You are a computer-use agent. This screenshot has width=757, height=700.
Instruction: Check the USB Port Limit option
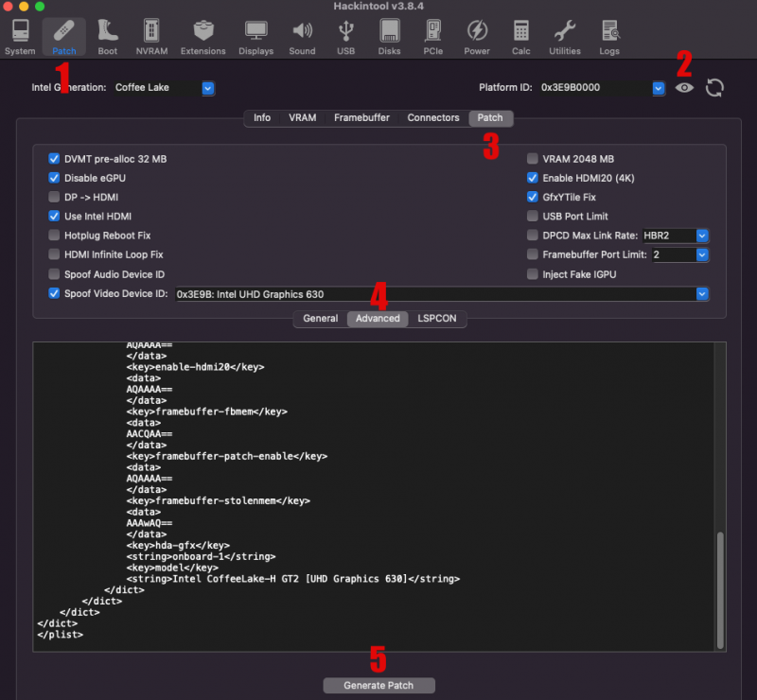[533, 217]
